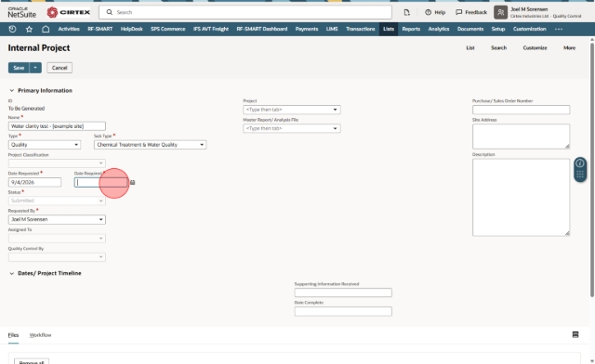Screen dimensions: 595x364
Task: Open the Sub Type dropdown
Action: pos(151,145)
